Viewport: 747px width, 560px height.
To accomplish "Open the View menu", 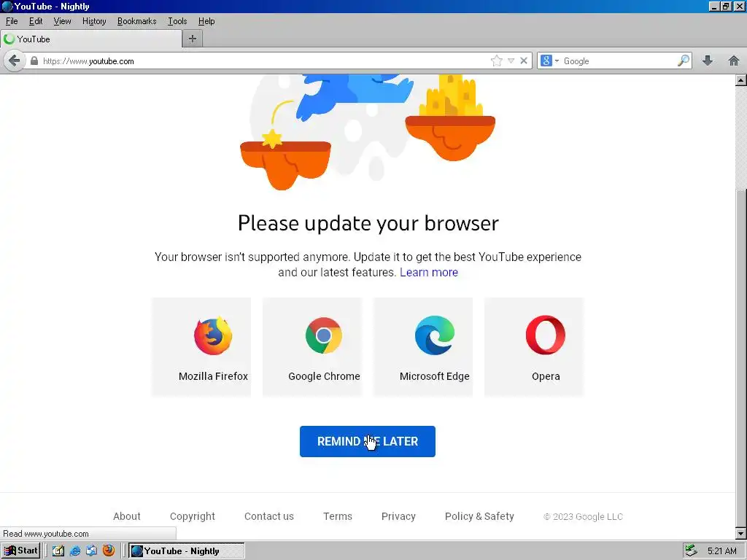I will pyautogui.click(x=62, y=21).
